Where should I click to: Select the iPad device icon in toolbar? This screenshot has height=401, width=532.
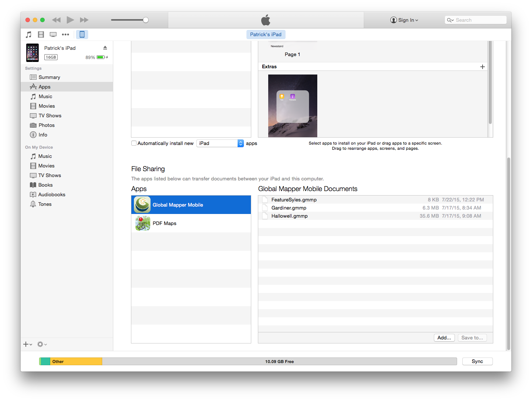pos(82,34)
